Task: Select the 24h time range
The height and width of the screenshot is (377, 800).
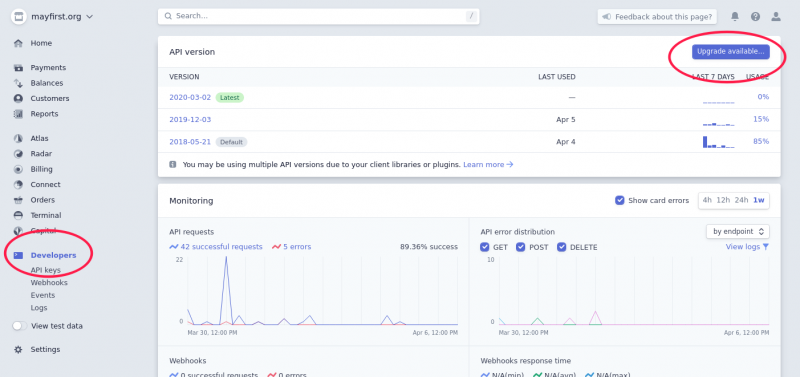Action: [741, 200]
